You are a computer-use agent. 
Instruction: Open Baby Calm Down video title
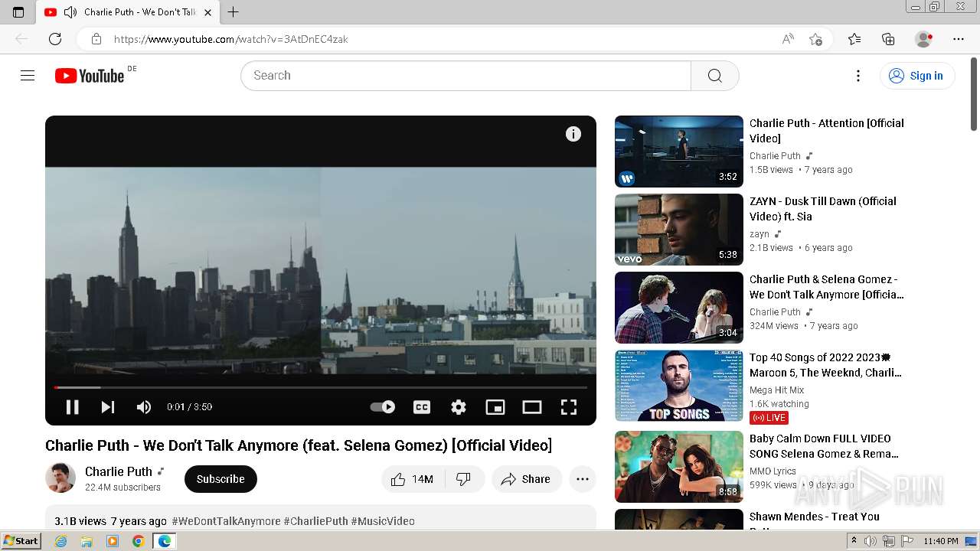(824, 446)
